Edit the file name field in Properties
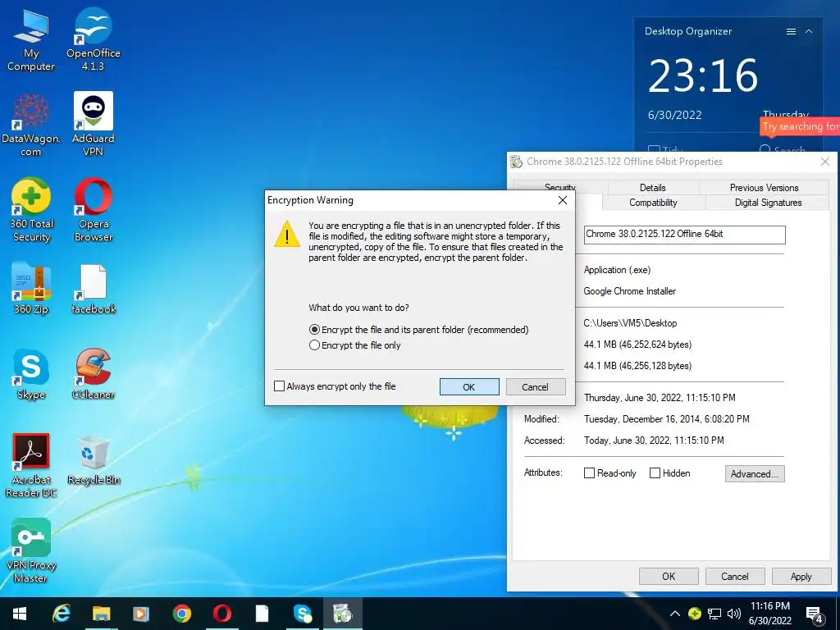This screenshot has height=630, width=840. point(685,235)
